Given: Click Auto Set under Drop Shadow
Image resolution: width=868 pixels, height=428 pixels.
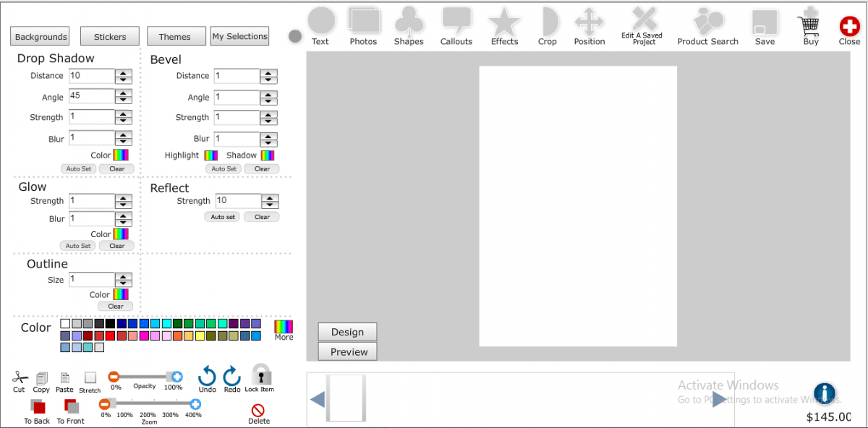Looking at the screenshot, I should pyautogui.click(x=78, y=168).
